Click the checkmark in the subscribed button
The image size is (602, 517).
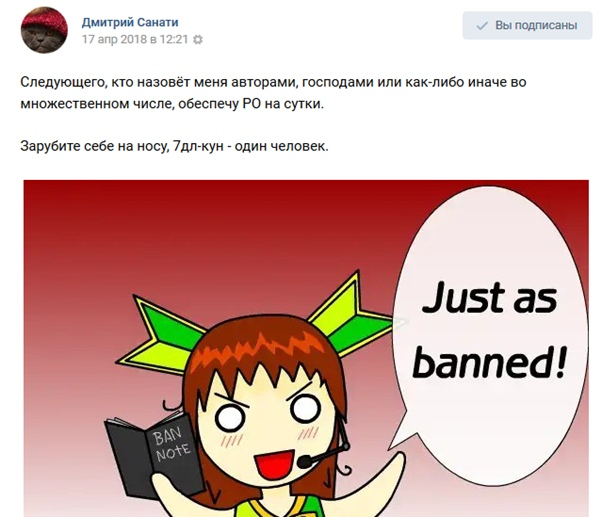pos(481,26)
